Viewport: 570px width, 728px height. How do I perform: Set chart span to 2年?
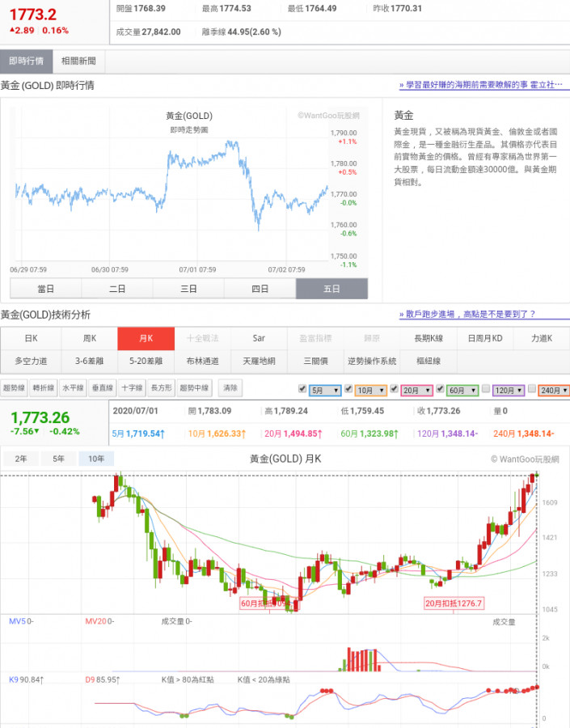tap(20, 459)
